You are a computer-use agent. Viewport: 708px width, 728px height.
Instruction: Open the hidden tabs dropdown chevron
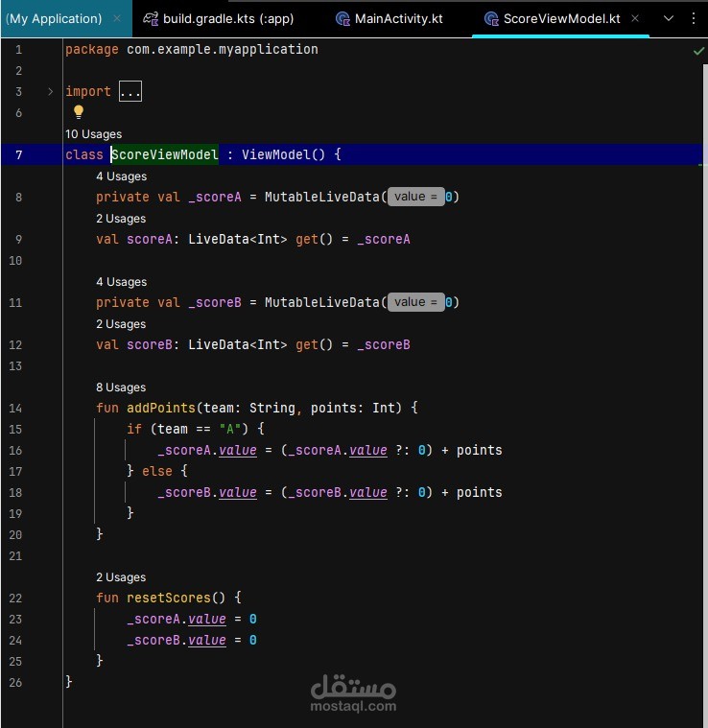(668, 18)
